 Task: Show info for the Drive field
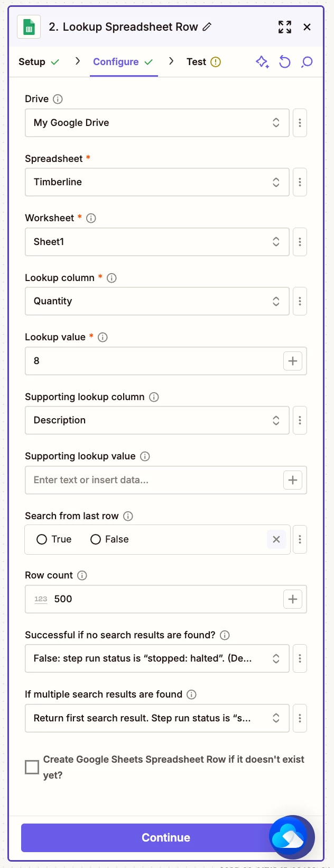tap(58, 99)
